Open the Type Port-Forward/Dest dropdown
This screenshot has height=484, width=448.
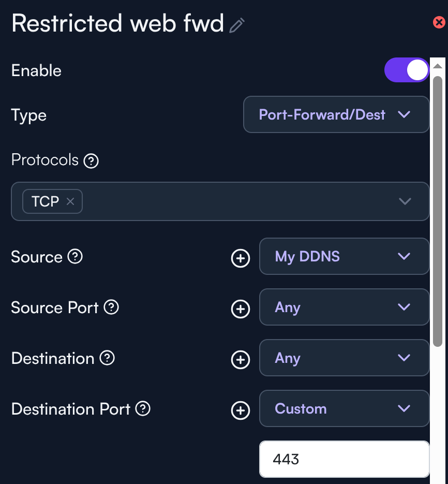tap(336, 114)
